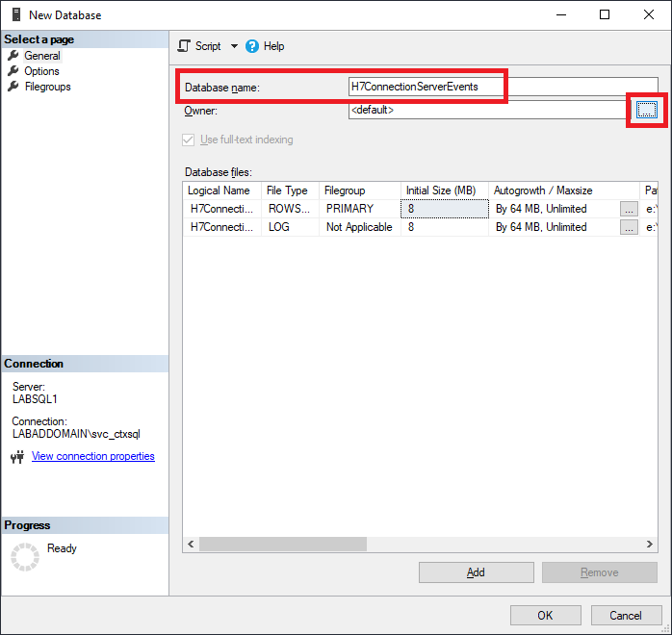Select Initial Size cell of ROWS file
Image resolution: width=672 pixels, height=635 pixels.
(445, 209)
